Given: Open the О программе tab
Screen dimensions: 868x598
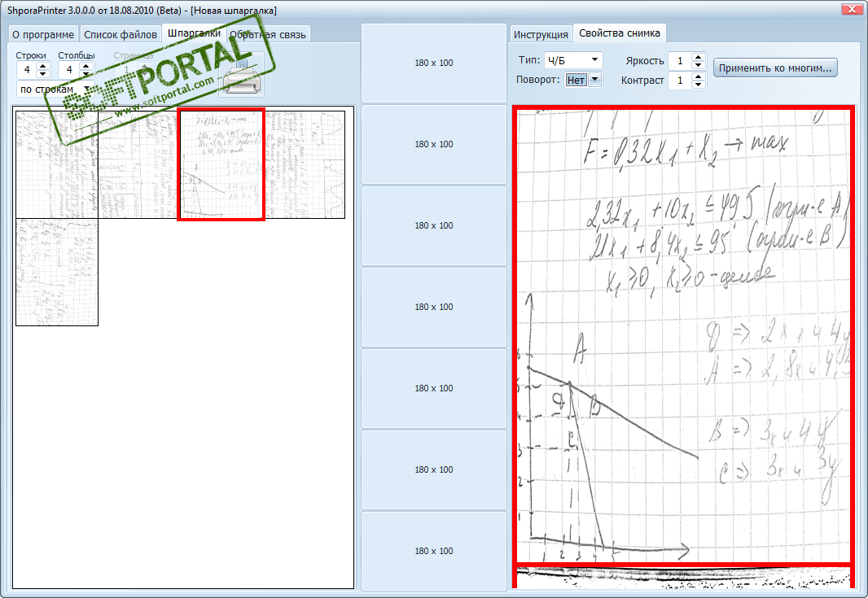Looking at the screenshot, I should click(x=43, y=34).
